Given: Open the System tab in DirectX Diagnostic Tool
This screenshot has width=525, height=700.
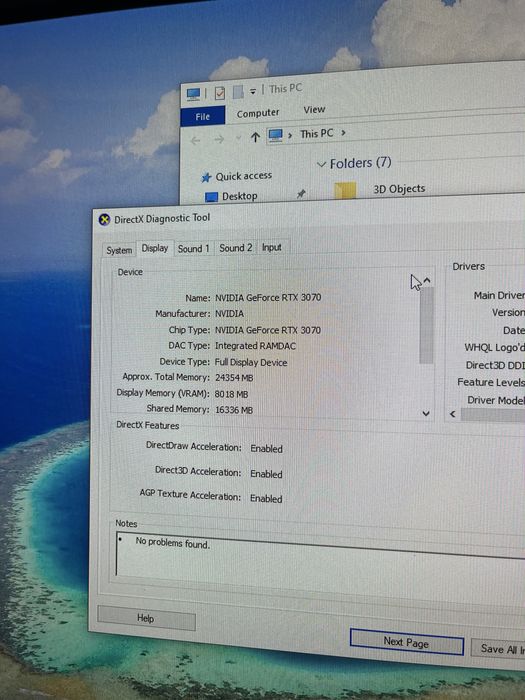Looking at the screenshot, I should pyautogui.click(x=119, y=250).
